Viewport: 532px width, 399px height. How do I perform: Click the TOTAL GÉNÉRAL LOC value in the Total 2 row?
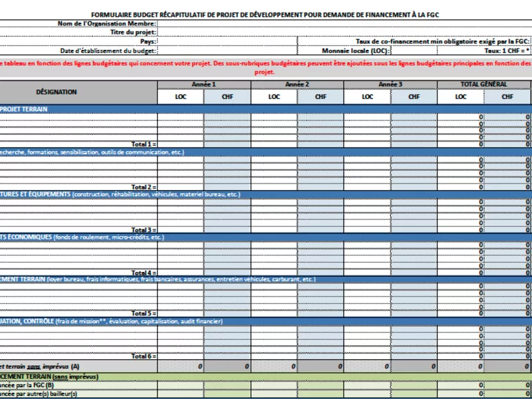coord(461,187)
